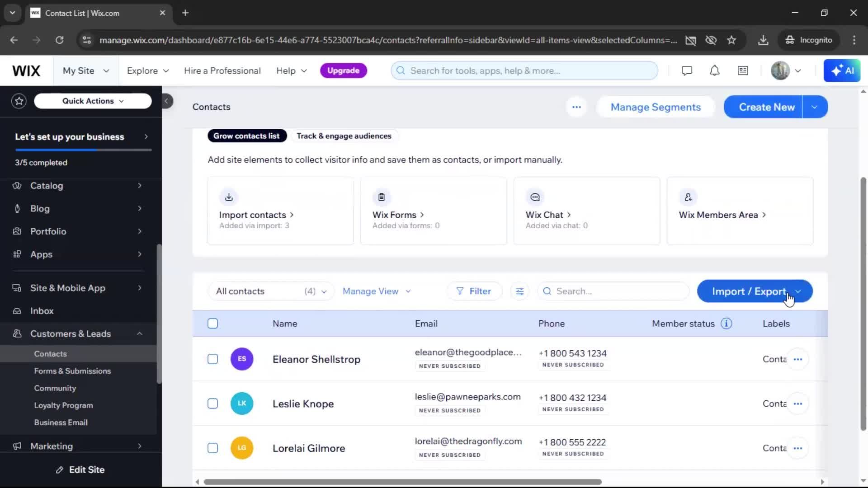Open the Create New dropdown arrow

click(815, 107)
